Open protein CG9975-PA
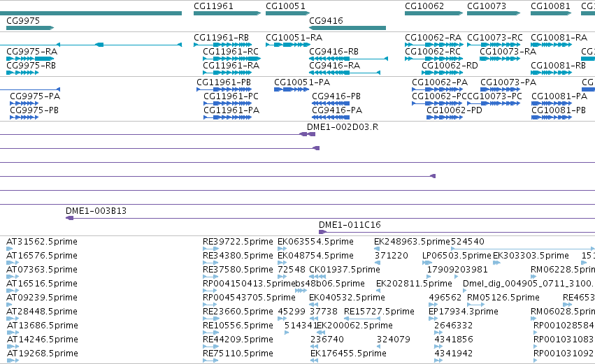595x364 pixels. [24, 103]
